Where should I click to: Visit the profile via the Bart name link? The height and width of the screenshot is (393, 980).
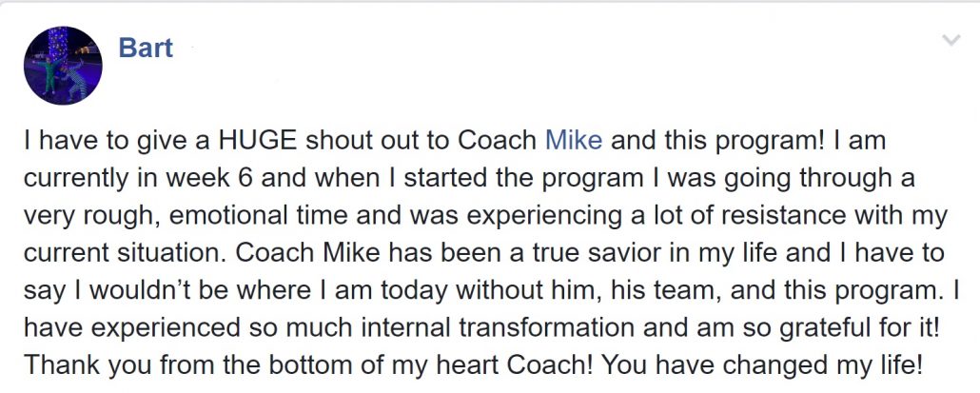[x=146, y=49]
